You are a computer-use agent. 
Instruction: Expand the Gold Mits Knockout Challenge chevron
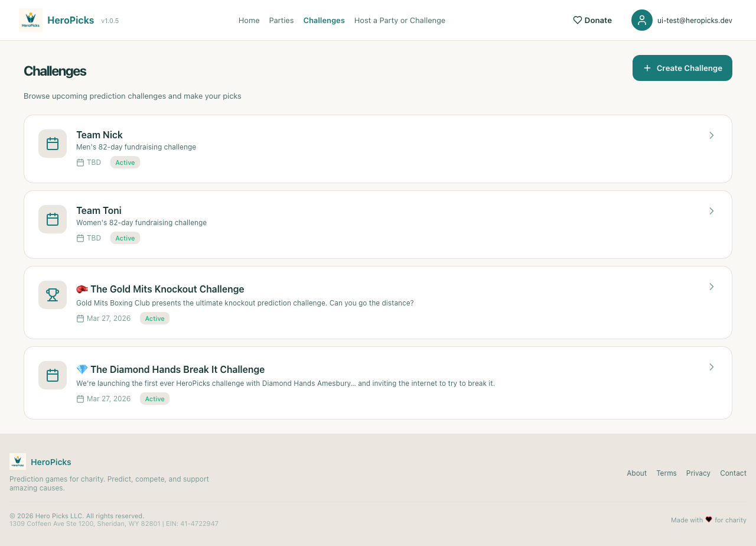[x=711, y=287]
